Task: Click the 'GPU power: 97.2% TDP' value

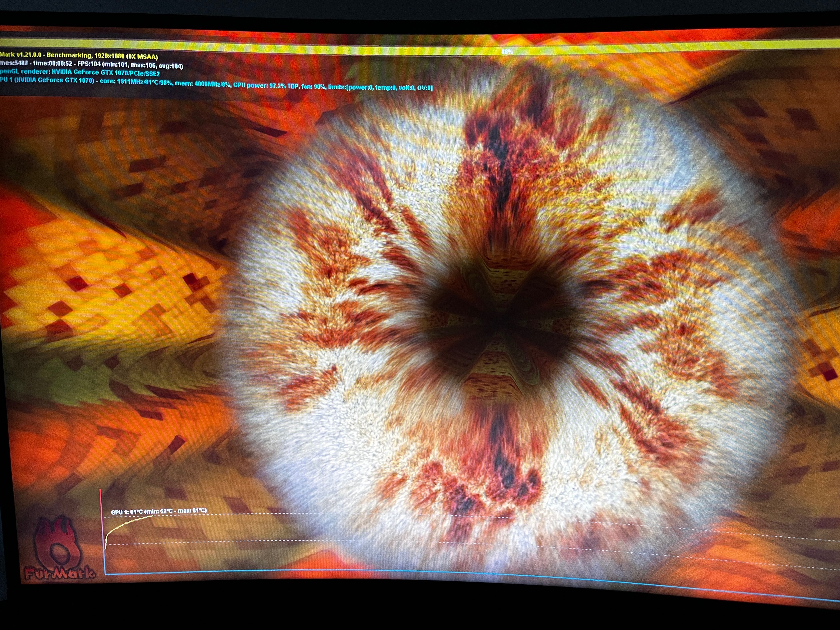Action: (x=266, y=85)
